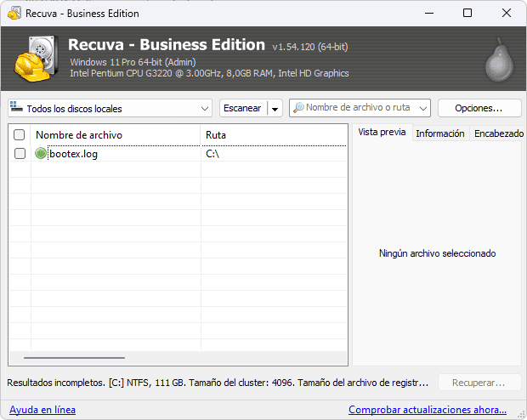
Task: Click the Recuperar... button
Action: click(479, 383)
